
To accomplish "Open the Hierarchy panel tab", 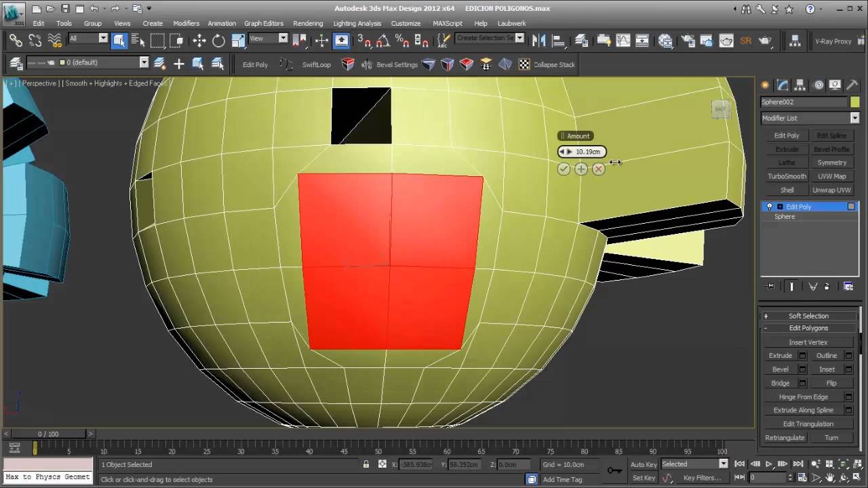I will (801, 85).
